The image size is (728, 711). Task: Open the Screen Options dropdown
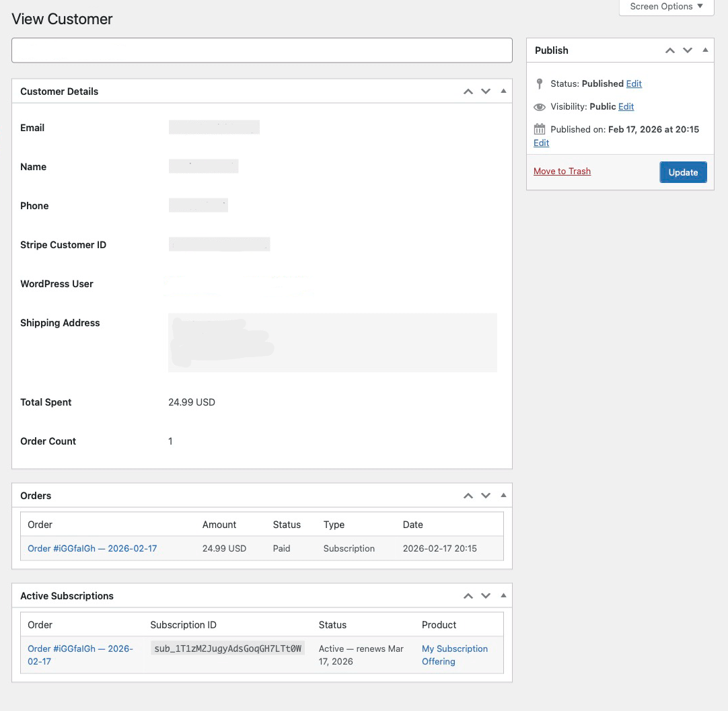coord(666,7)
